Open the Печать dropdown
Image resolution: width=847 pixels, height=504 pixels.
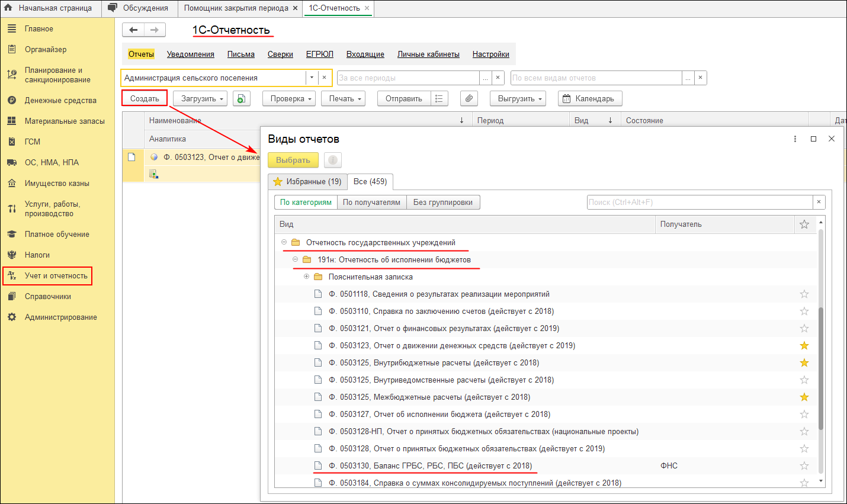[x=344, y=99]
